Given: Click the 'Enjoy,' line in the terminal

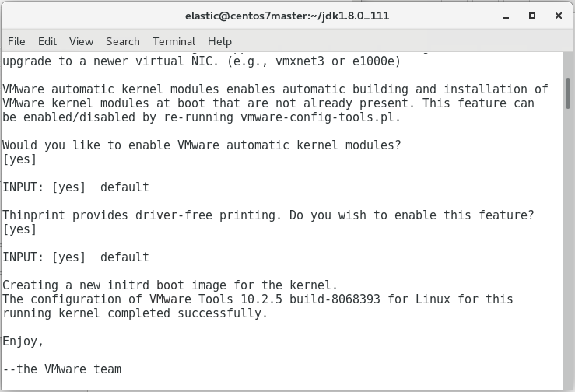Looking at the screenshot, I should (23, 341).
